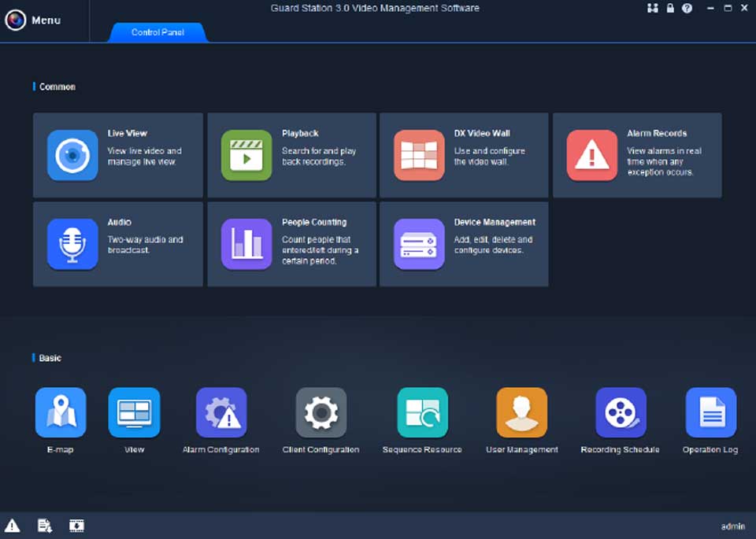Image resolution: width=756 pixels, height=539 pixels.
Task: Open the Client Configuration gear icon
Action: 321,412
